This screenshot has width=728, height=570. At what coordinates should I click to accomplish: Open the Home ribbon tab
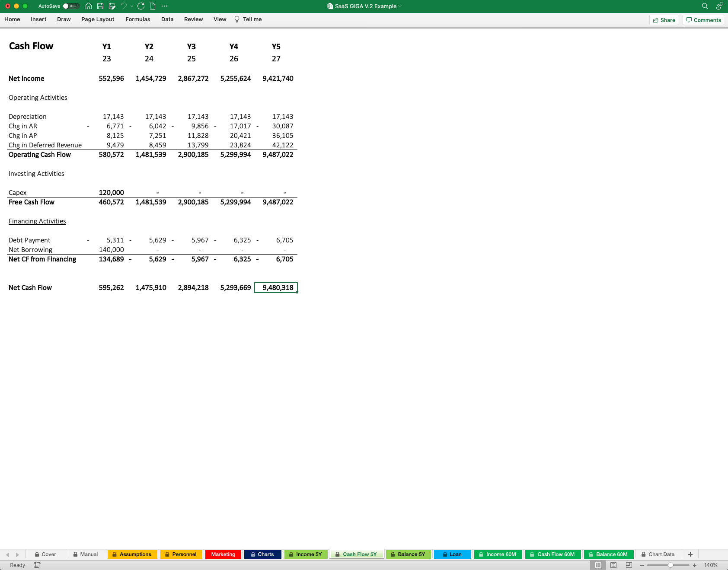[12, 19]
